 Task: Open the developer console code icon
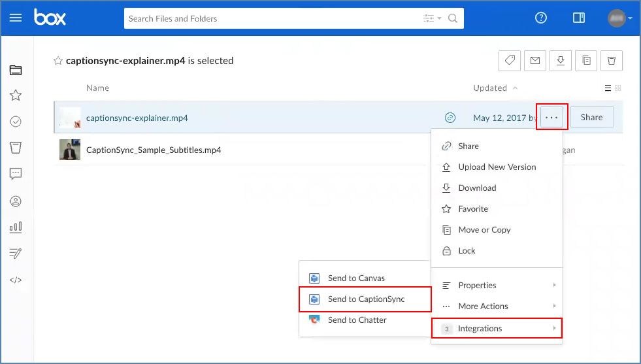click(16, 280)
